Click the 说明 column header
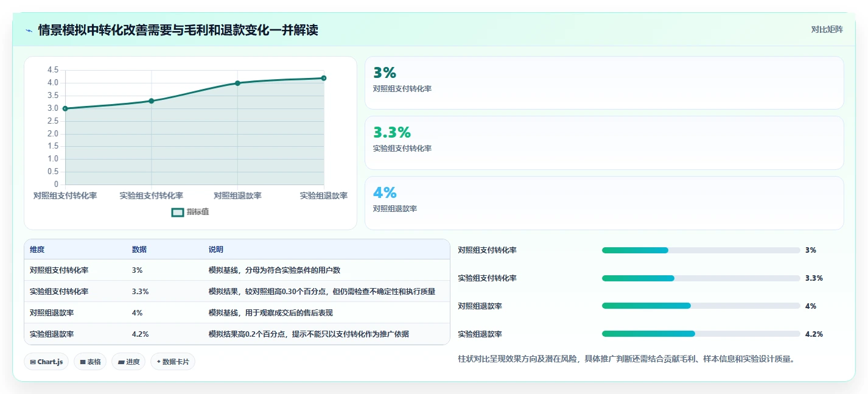 216,250
